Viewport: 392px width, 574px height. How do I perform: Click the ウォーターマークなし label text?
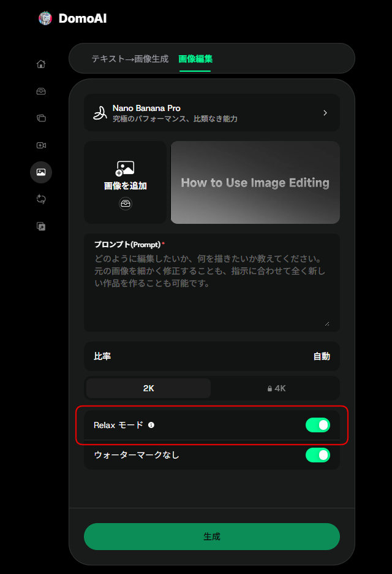[137, 455]
